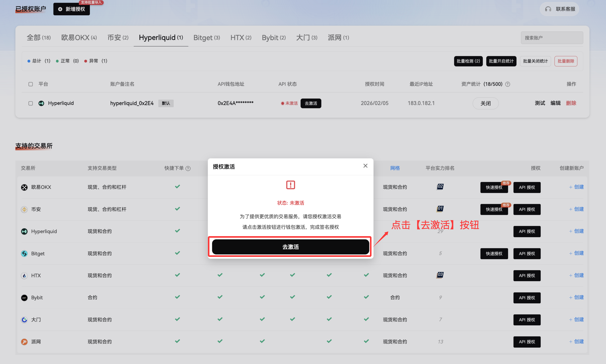Image resolution: width=606 pixels, height=364 pixels.
Task: Open the 网格 link
Action: point(395,168)
